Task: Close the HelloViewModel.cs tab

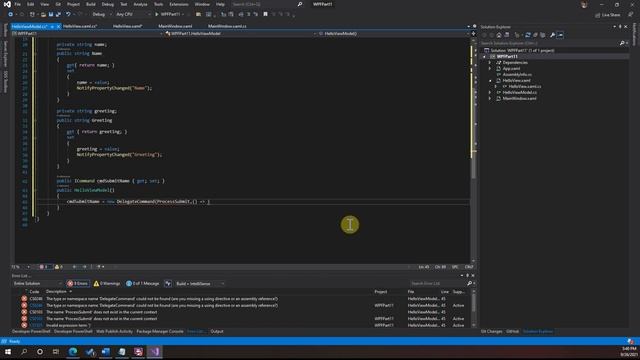Action: pyautogui.click(x=58, y=27)
